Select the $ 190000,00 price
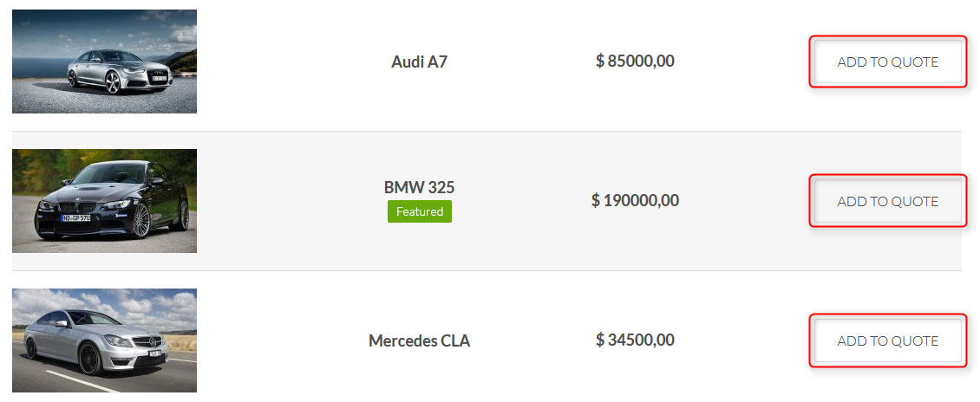 pos(635,200)
